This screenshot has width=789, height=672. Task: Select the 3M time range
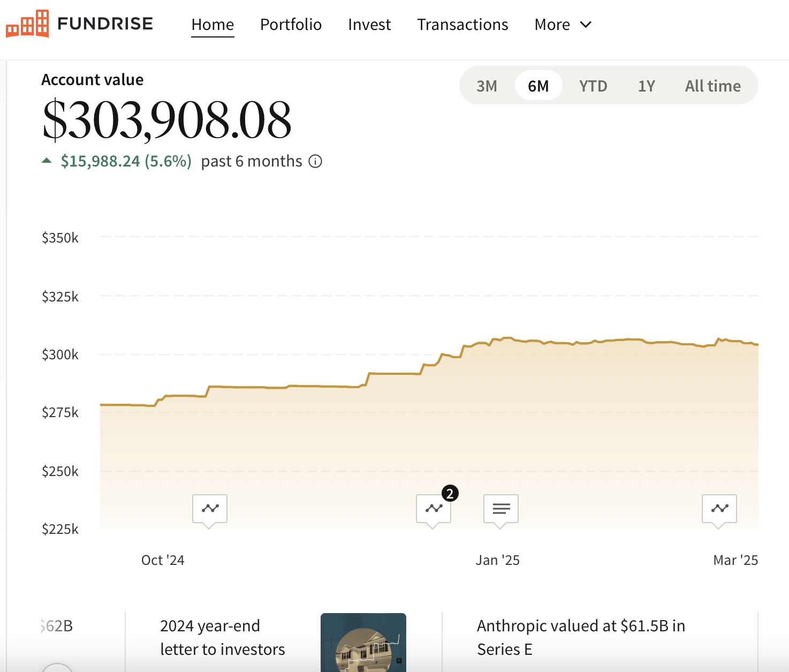coord(487,86)
